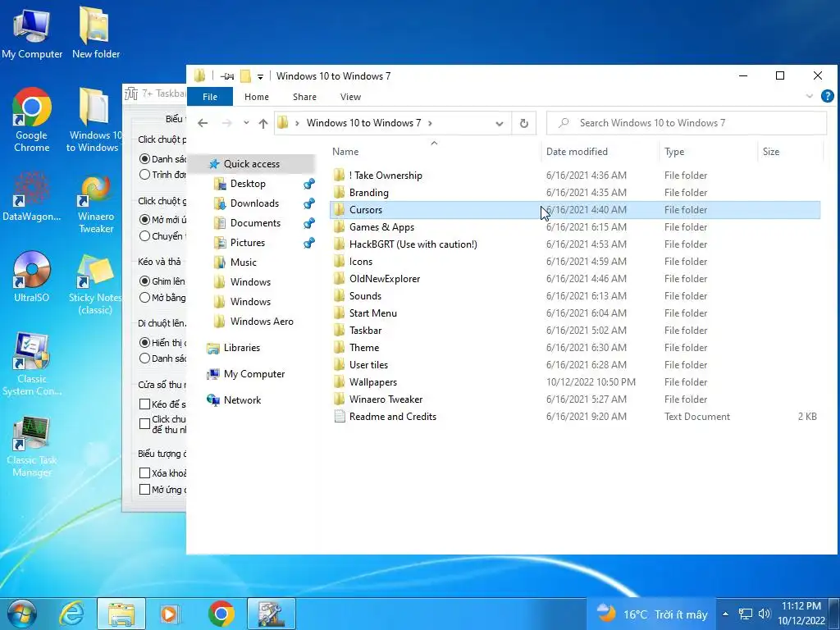Open the recent locations dropdown arrow
The width and height of the screenshot is (840, 630).
tap(246, 123)
